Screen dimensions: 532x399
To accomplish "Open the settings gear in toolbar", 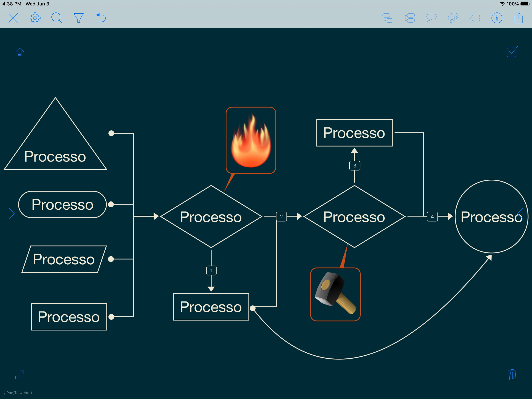I will pos(35,18).
